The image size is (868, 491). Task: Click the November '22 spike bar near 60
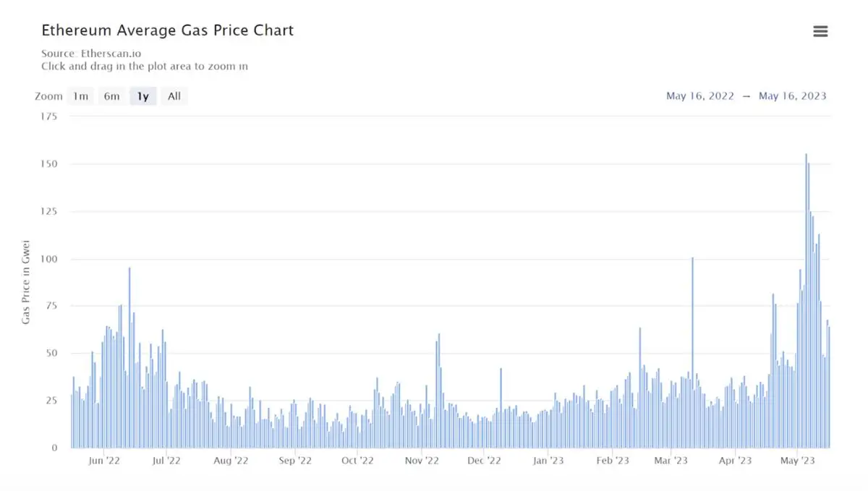(x=439, y=390)
